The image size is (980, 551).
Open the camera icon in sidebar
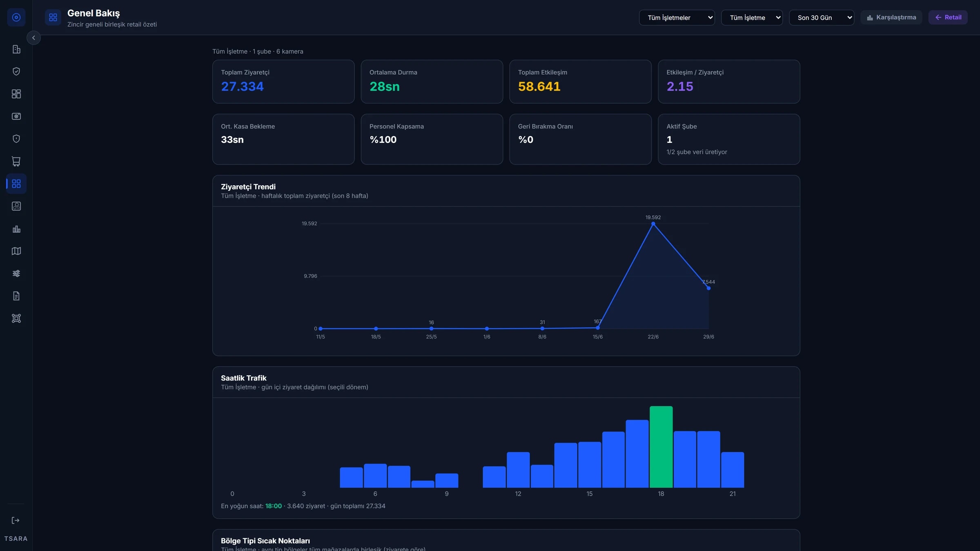point(16,116)
